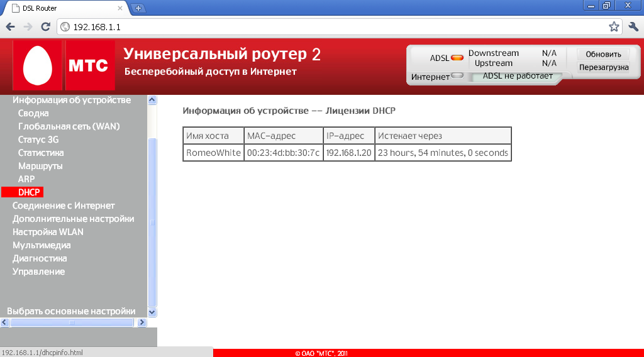Click the sidebar horizontal scrollbar right arrow
The width and height of the screenshot is (644, 357).
[140, 322]
